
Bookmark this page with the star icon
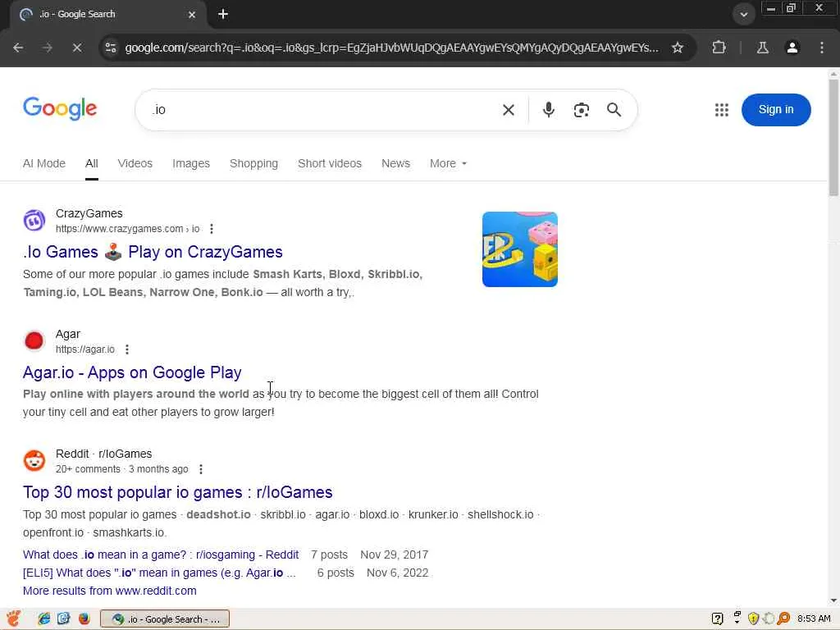677,48
